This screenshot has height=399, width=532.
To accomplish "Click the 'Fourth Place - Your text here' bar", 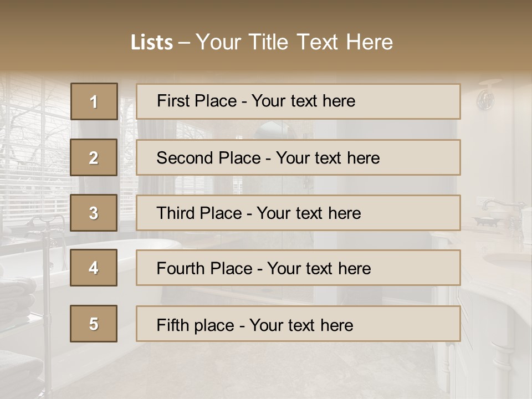I will (298, 268).
